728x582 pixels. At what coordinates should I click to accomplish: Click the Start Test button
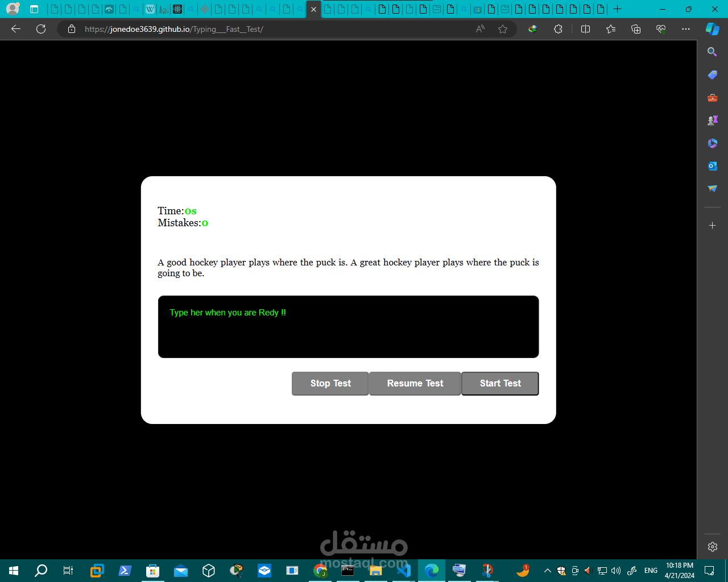(499, 383)
